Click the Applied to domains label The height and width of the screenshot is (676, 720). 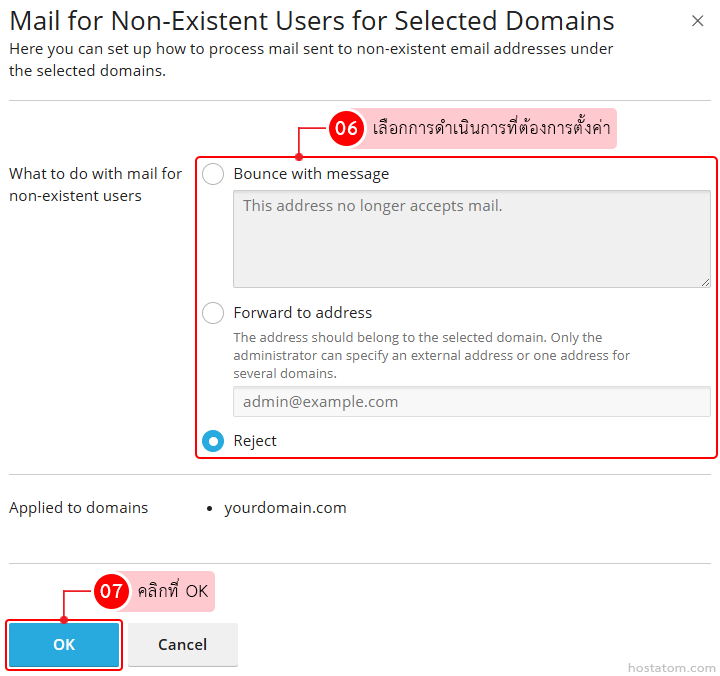point(79,508)
